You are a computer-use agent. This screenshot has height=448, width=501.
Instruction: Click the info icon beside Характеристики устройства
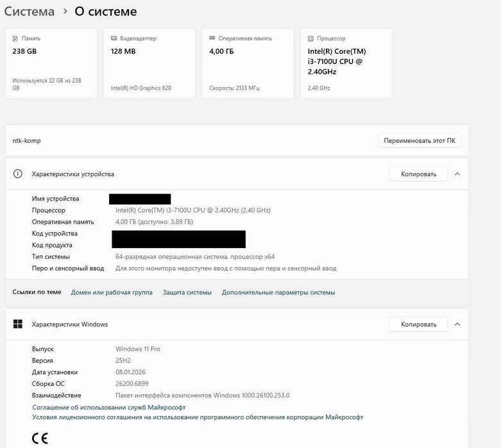17,174
